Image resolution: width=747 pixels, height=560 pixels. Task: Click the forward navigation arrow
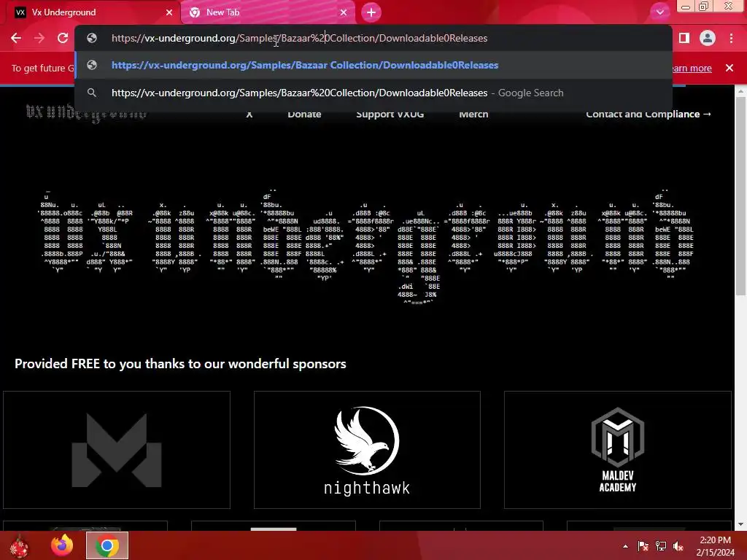point(39,38)
